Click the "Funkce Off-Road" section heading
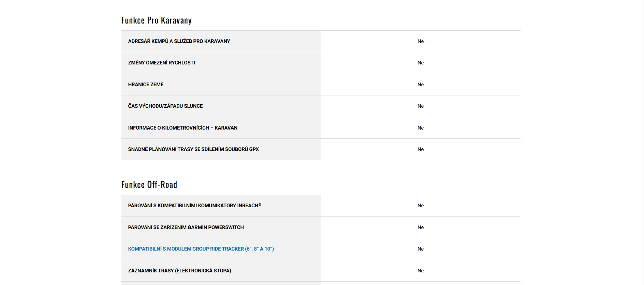 [149, 185]
